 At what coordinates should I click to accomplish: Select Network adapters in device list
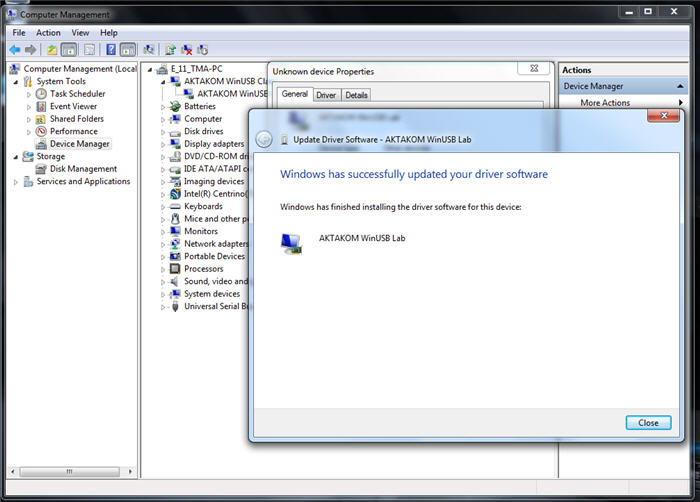(216, 244)
